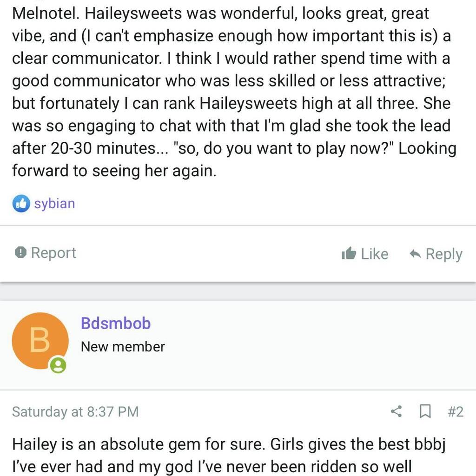Select the Report text button
476x476 pixels.
click(54, 253)
